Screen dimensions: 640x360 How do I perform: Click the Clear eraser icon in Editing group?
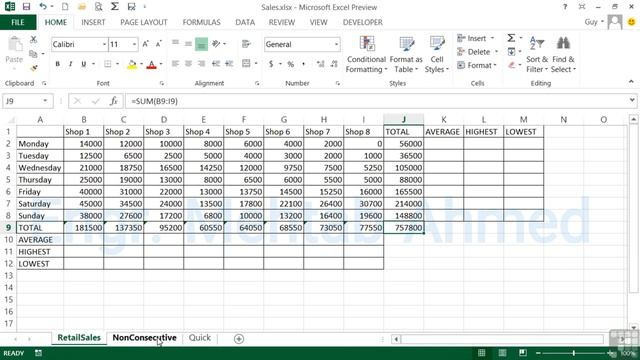(x=511, y=65)
